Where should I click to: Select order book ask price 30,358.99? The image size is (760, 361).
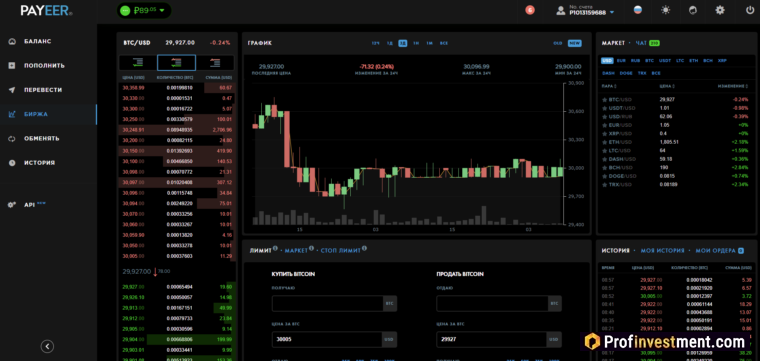click(133, 88)
